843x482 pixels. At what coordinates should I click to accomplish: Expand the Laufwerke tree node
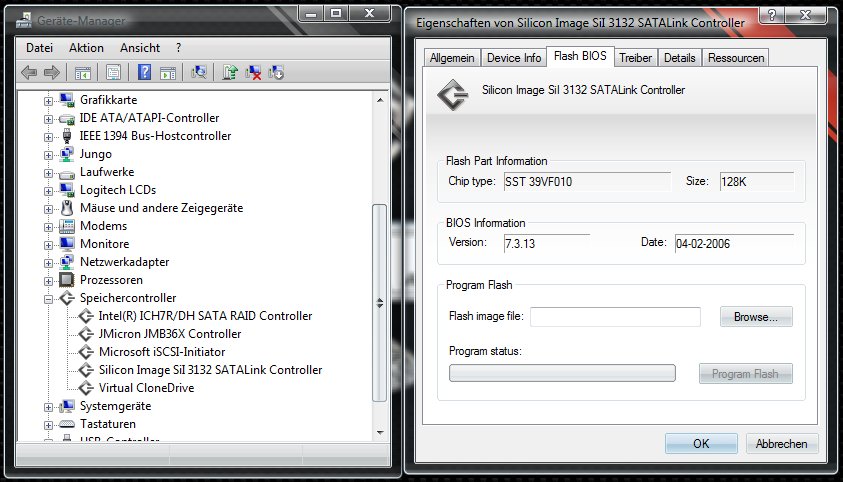[x=48, y=173]
